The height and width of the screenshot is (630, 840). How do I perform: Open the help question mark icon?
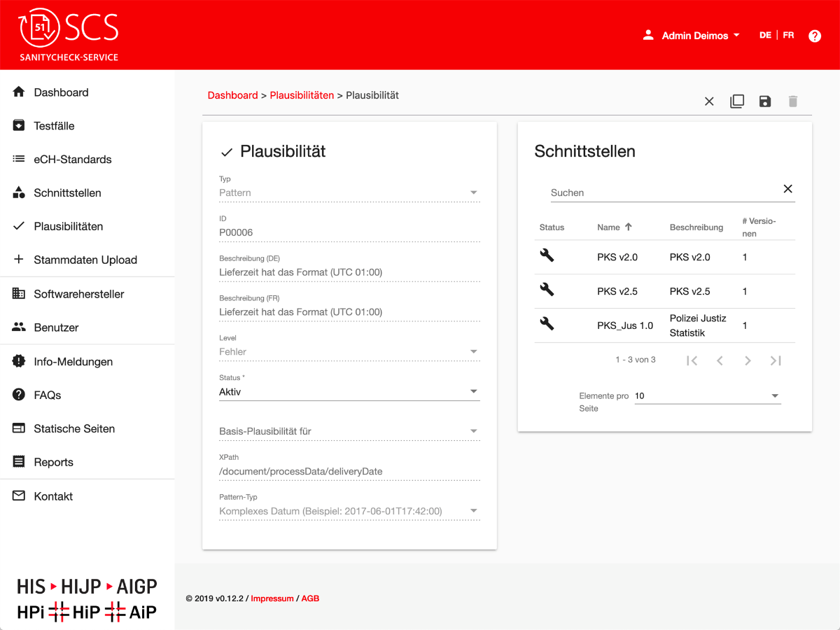tap(814, 36)
